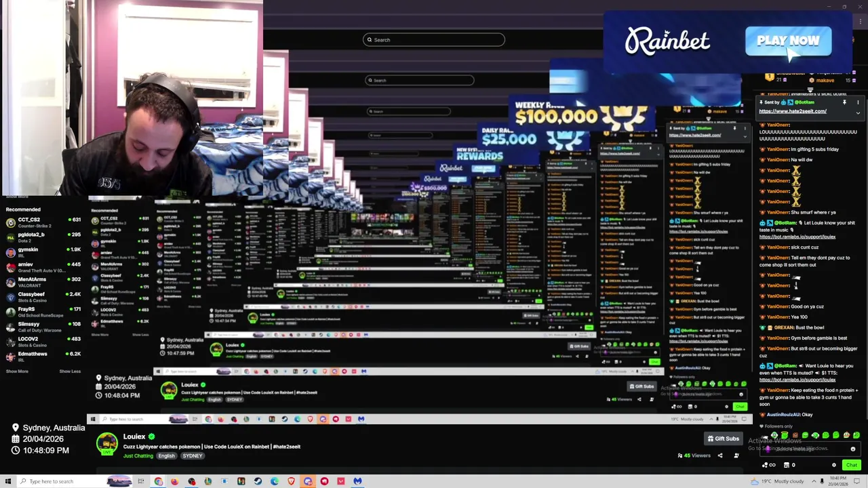The height and width of the screenshot is (488, 868).
Task: Click the share stream icon
Action: [720, 455]
